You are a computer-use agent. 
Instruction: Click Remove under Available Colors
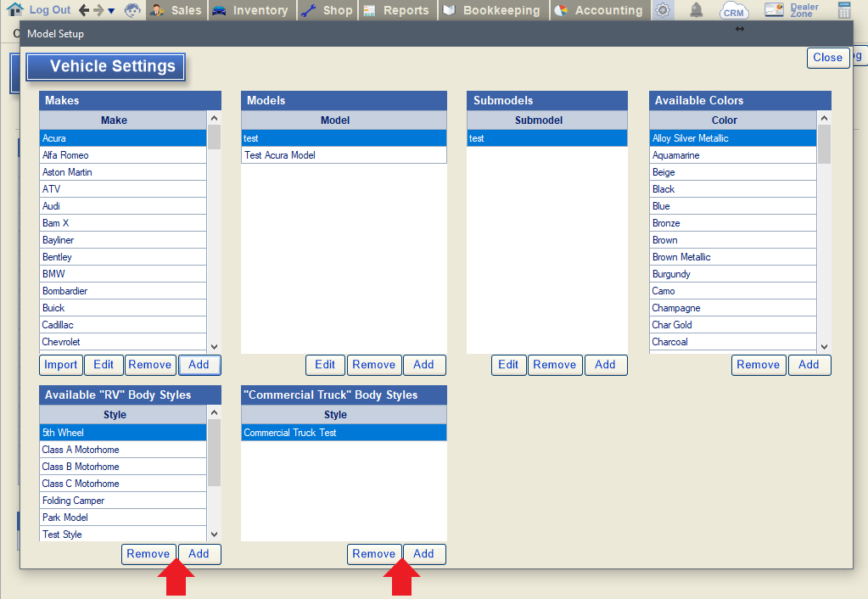[759, 365]
